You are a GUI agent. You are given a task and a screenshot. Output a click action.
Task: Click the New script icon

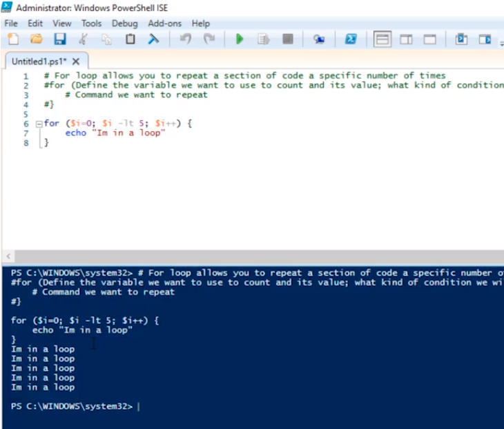point(12,39)
